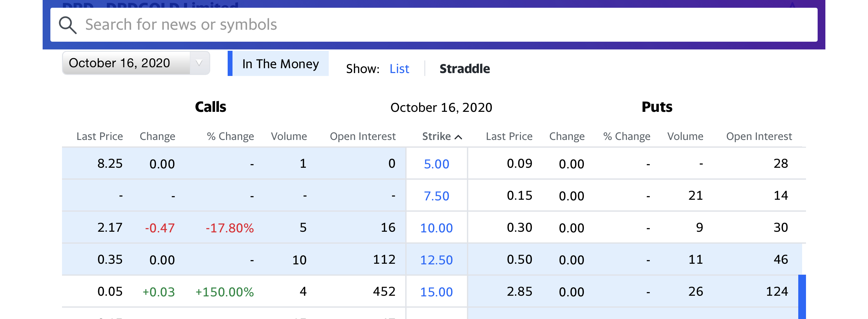
Task: Open the 5.00 strike link
Action: click(x=436, y=164)
